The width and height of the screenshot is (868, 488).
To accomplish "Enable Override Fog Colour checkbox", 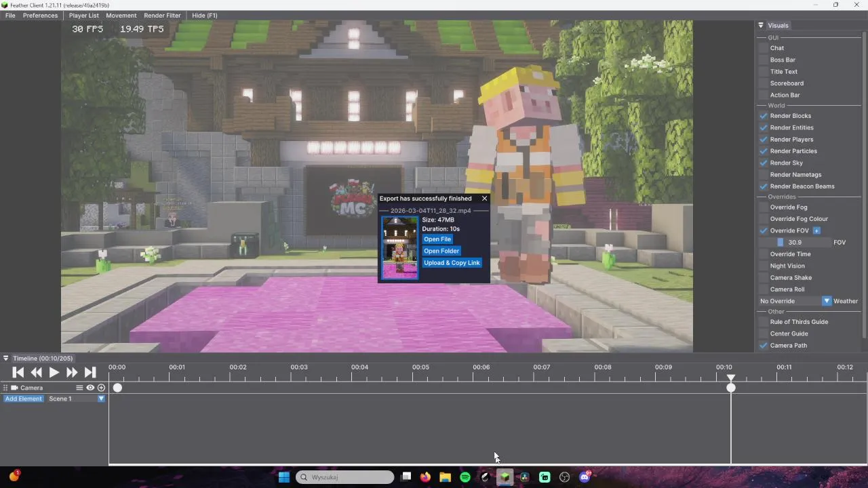I will click(x=764, y=219).
